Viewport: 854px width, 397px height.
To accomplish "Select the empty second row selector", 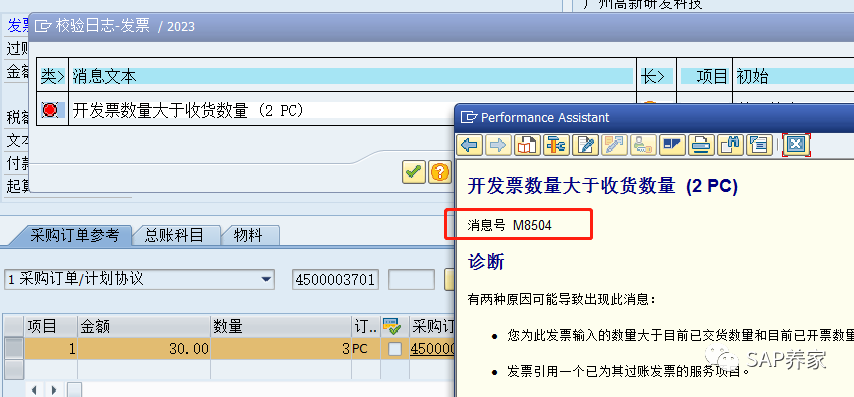I will tap(14, 370).
